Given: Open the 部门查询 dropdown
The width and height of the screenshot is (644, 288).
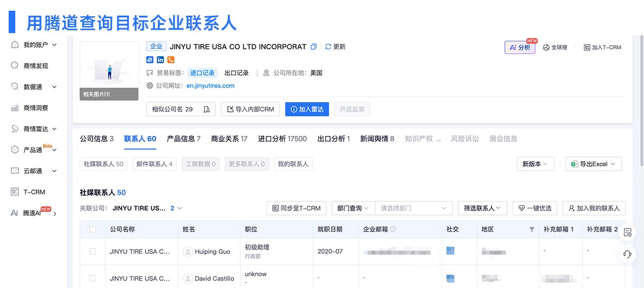Looking at the screenshot, I should click(353, 208).
